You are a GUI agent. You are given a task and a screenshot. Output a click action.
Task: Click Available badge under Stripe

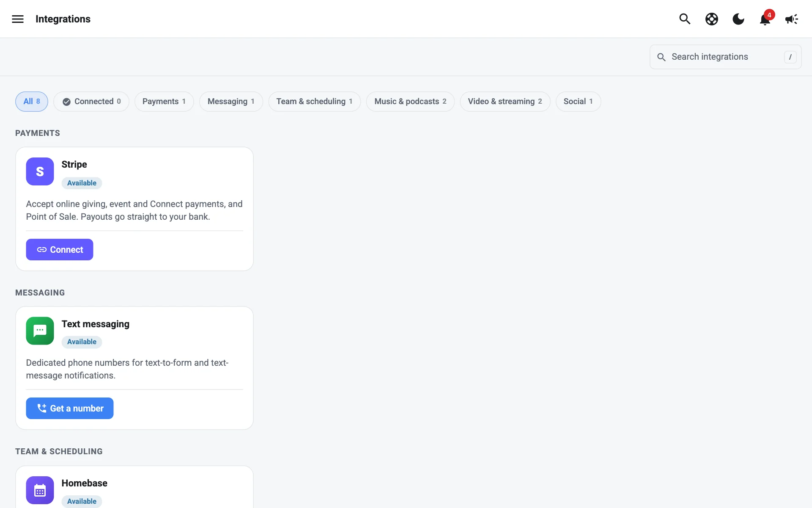tap(82, 183)
